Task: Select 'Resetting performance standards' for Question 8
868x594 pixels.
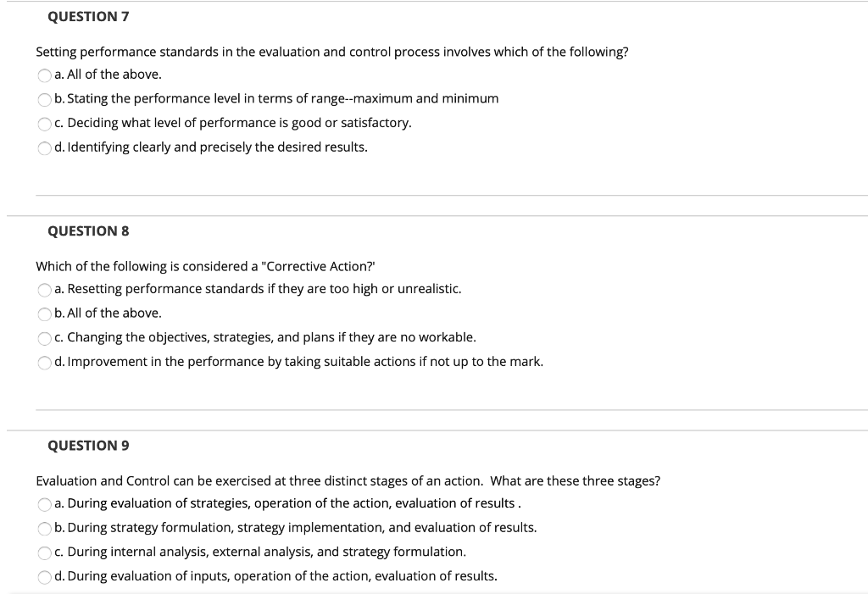Action: tap(44, 289)
